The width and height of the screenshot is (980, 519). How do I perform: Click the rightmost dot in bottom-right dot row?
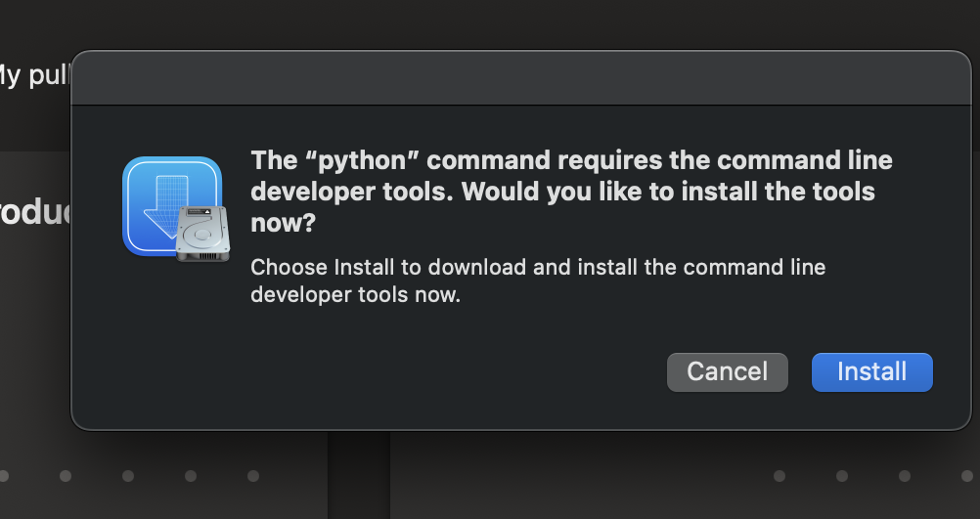click(967, 476)
